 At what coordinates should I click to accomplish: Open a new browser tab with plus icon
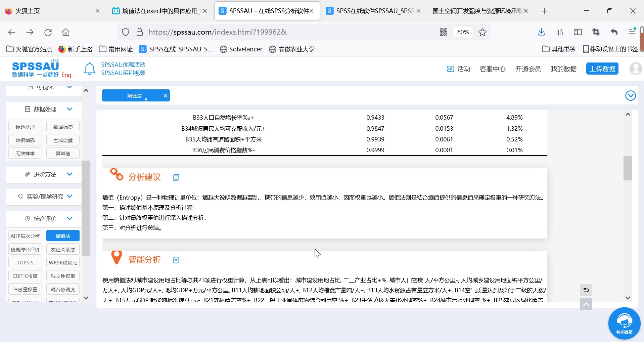545,11
